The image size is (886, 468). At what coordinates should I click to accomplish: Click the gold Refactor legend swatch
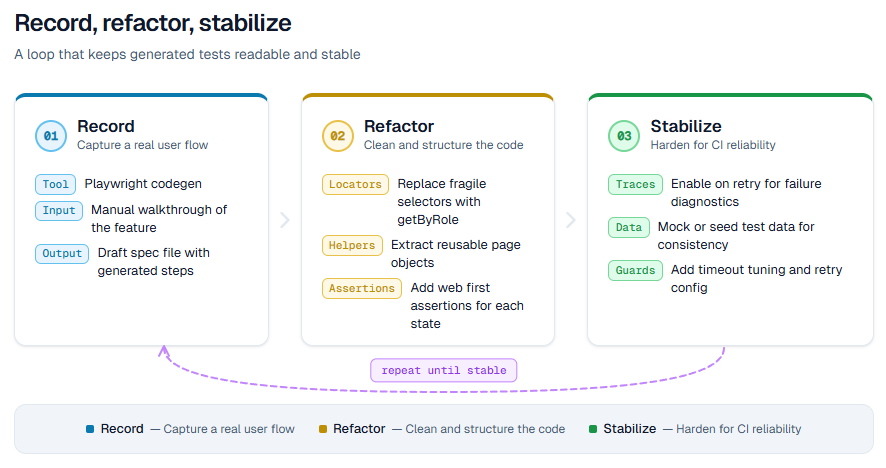click(323, 429)
